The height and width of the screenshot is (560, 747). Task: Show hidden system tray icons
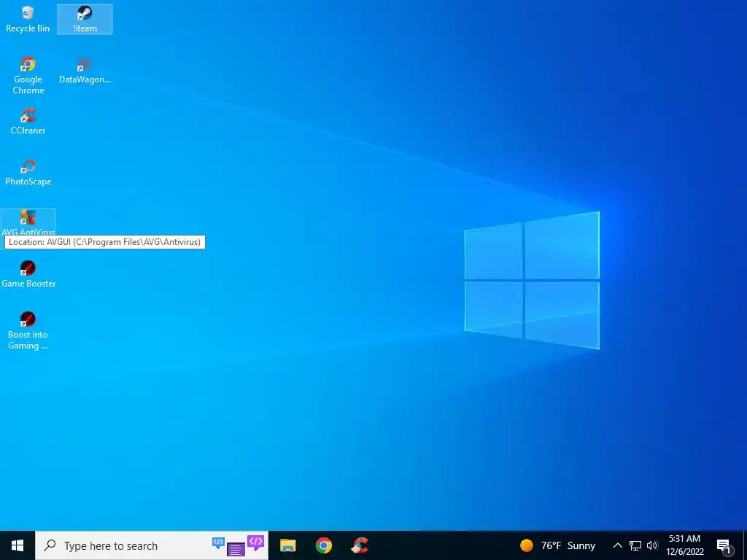pos(617,545)
